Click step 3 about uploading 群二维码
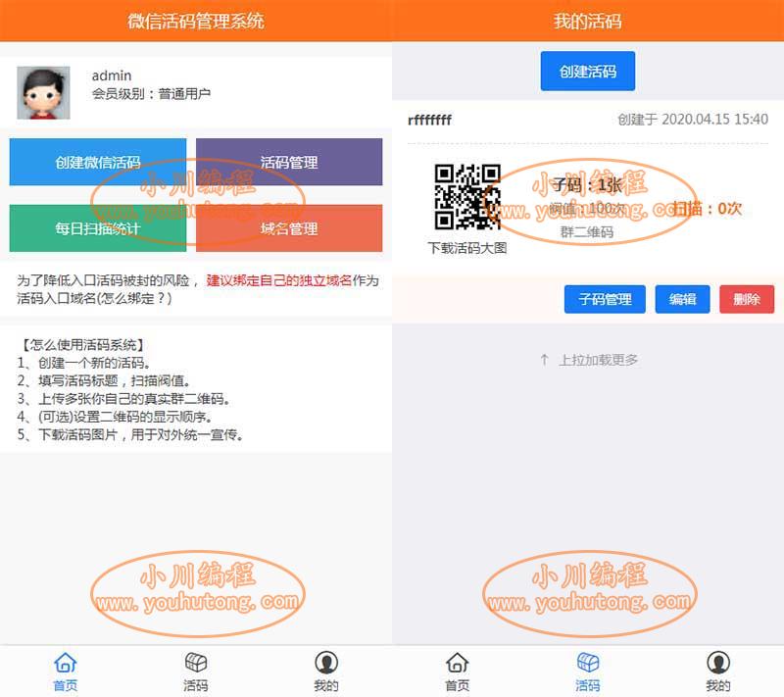The image size is (784, 697). pyautogui.click(x=124, y=399)
